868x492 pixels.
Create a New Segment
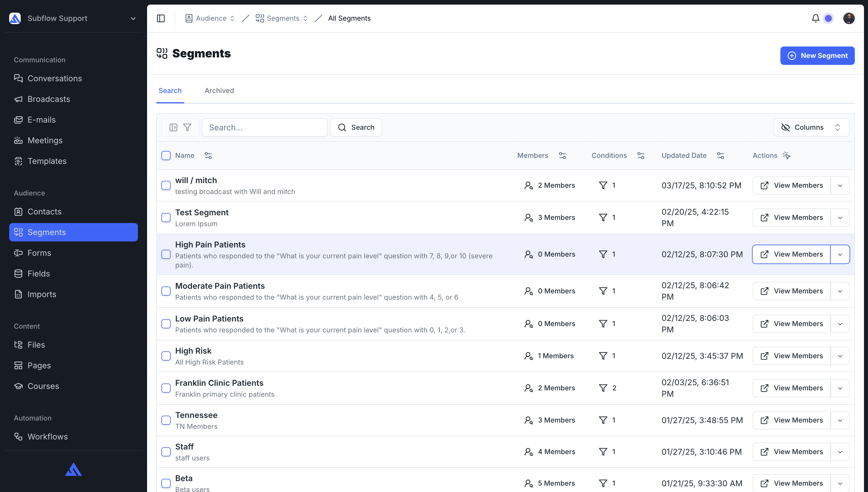point(817,56)
